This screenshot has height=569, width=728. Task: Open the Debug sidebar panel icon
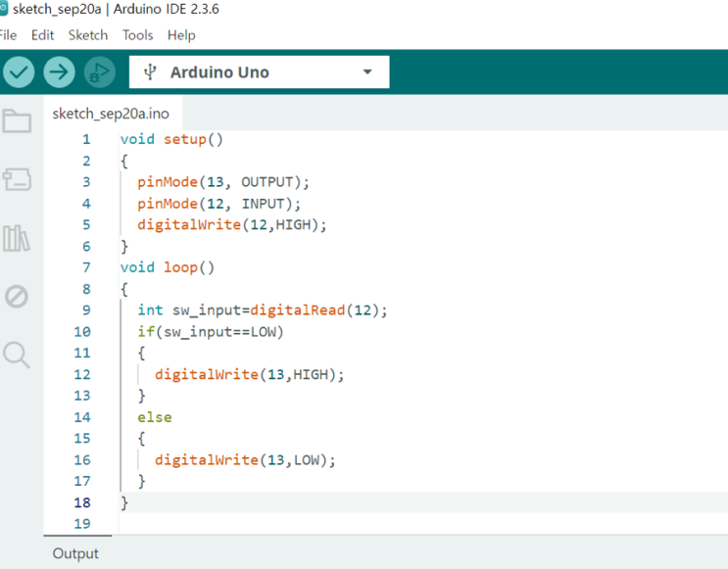pos(17,296)
